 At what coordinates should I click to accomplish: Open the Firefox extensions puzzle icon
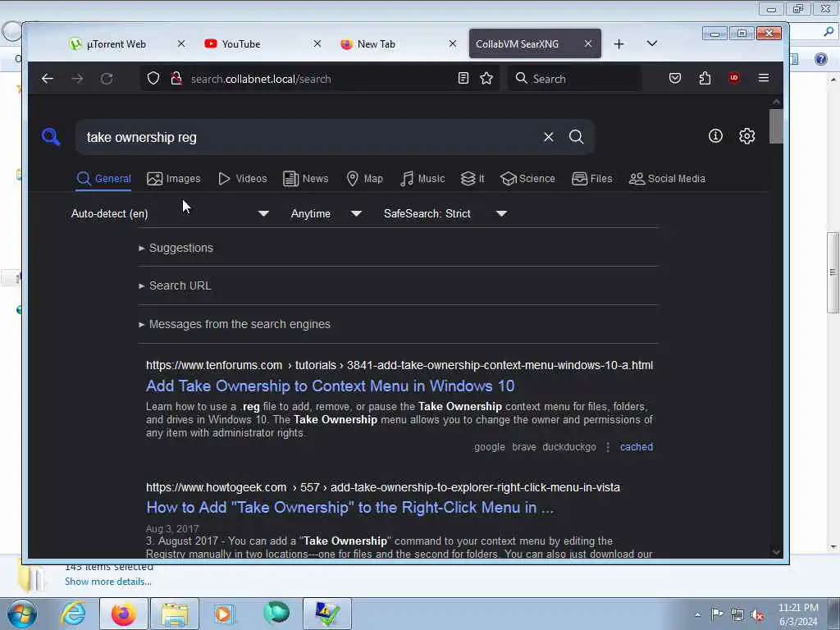point(705,78)
